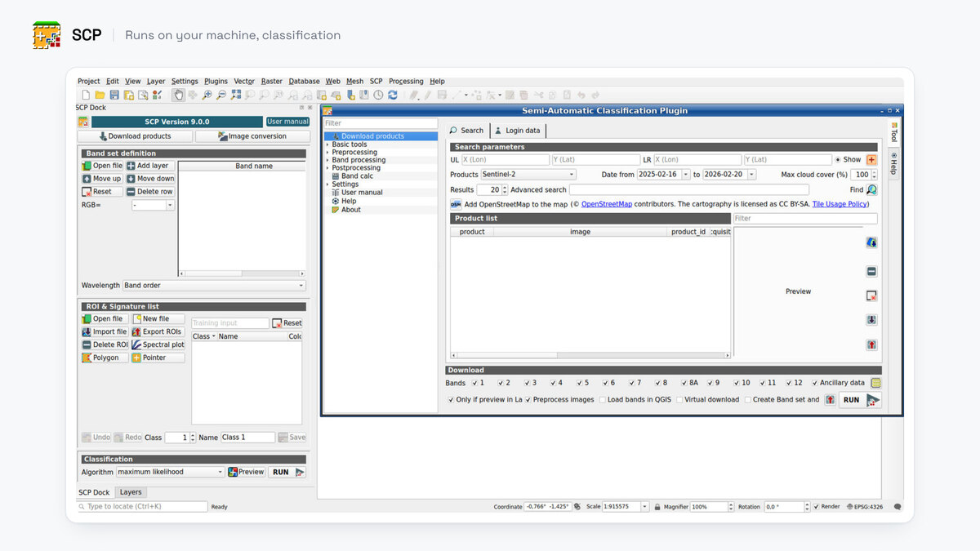Screen dimensions: 980x551
Task: Open the Raster menu
Action: coord(272,82)
